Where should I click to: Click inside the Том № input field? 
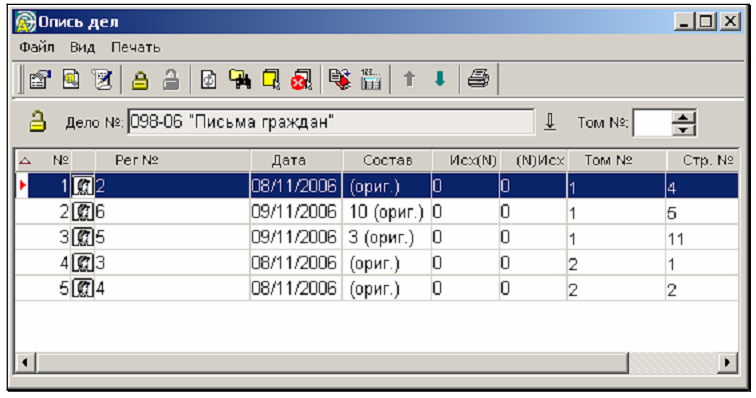[x=653, y=123]
